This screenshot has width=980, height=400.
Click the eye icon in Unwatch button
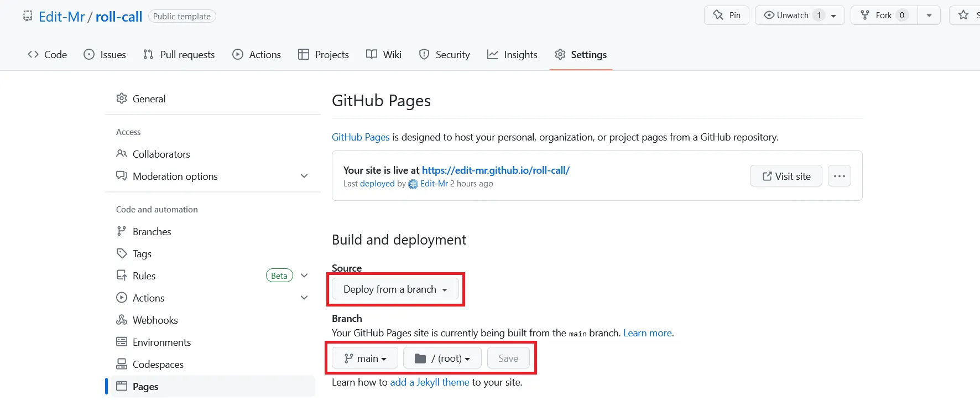pyautogui.click(x=769, y=15)
